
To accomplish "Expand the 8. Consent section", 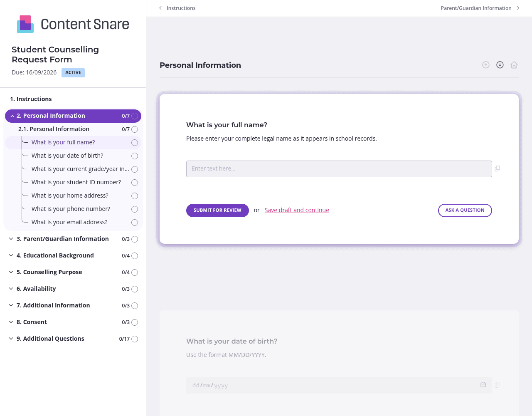I will (x=11, y=322).
